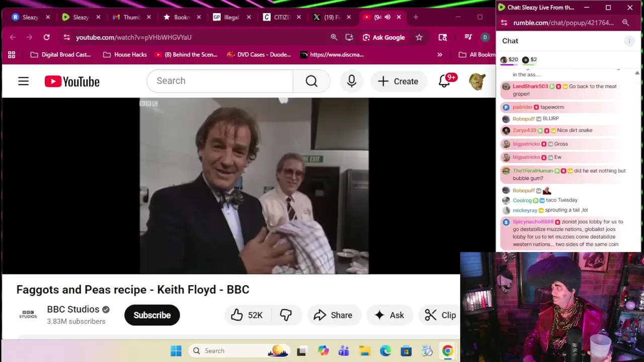Click the BBC Studios channel avatar

click(x=28, y=315)
